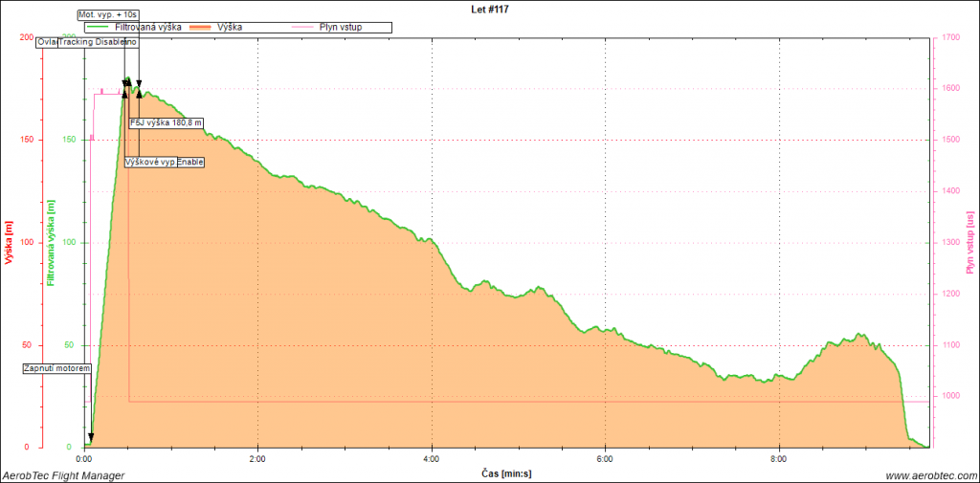980x483 pixels.
Task: Click the 'Tracking Disable' annotation label
Action: pos(93,43)
